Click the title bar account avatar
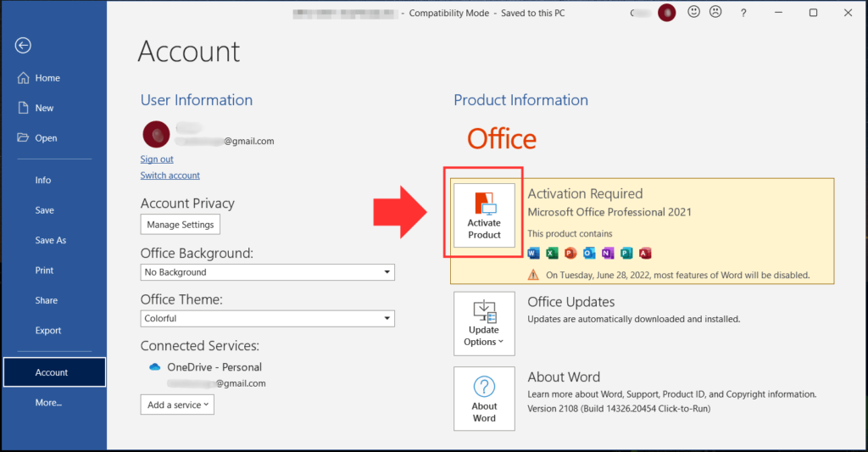This screenshot has height=452, width=868. [666, 13]
